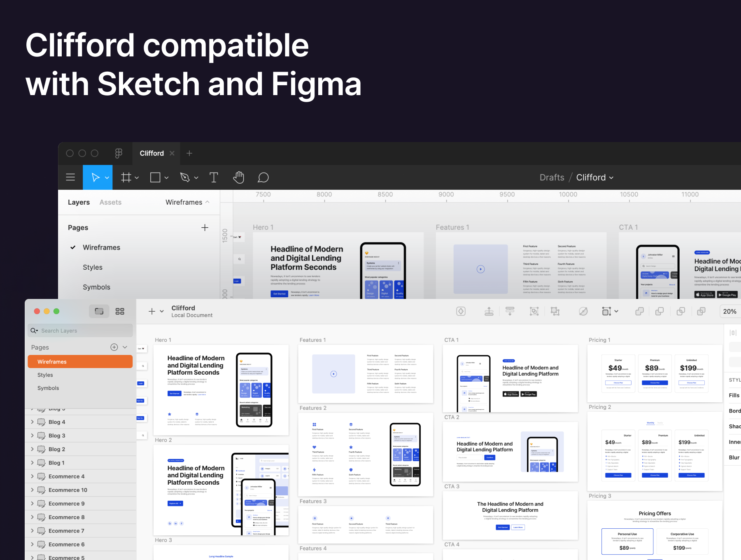Select the checked Wireframes page in Figma
This screenshot has height=560, width=741.
click(x=101, y=247)
